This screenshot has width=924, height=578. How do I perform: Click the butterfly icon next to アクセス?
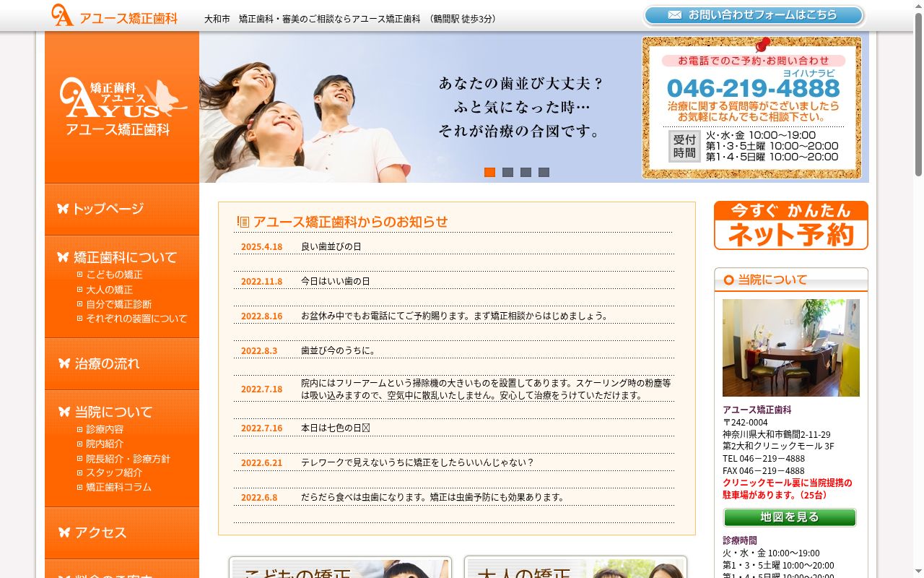(65, 532)
